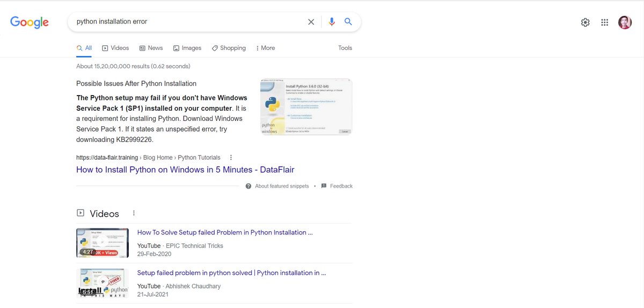This screenshot has height=308, width=644.
Task: Select the All results tab
Action: 84,48
